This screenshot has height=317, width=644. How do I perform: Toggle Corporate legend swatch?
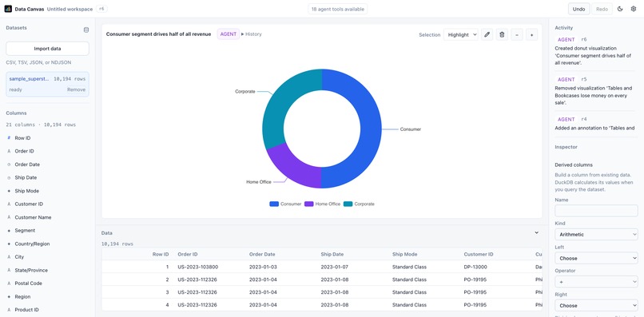(348, 204)
